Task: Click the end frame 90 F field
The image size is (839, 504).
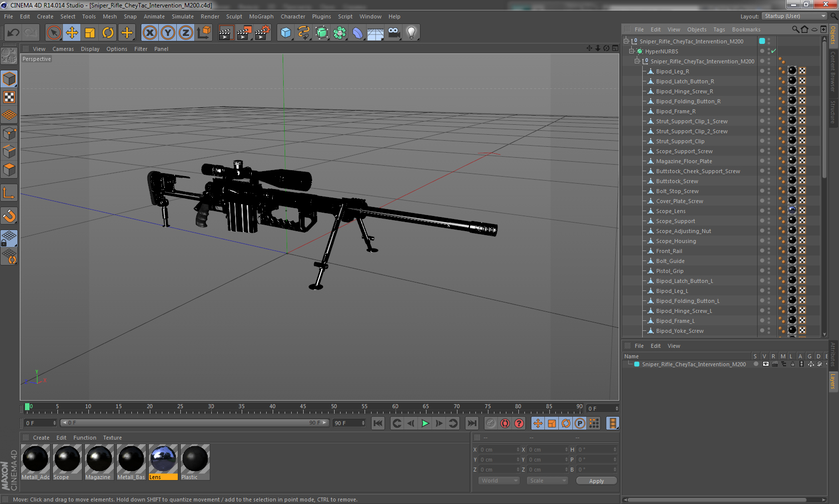Action: point(350,423)
